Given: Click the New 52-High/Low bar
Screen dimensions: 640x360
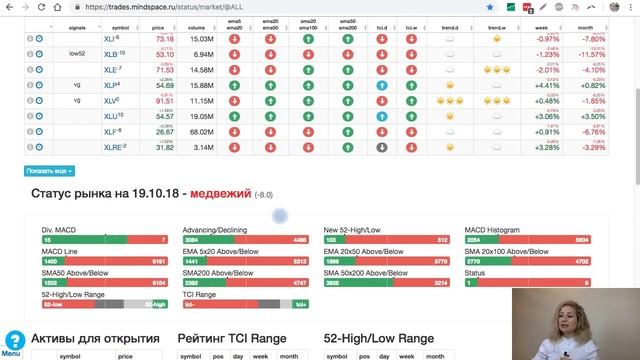Looking at the screenshot, I should (x=387, y=240).
